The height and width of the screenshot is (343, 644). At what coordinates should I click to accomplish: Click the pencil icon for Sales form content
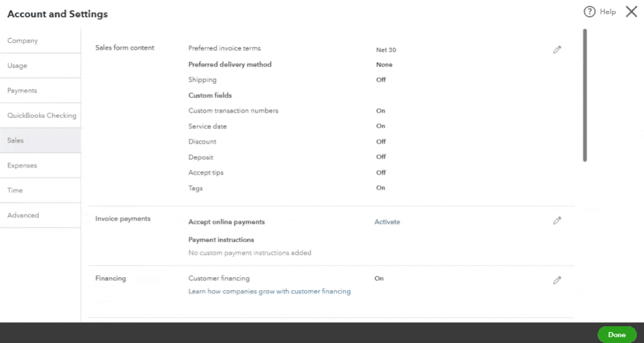point(557,50)
